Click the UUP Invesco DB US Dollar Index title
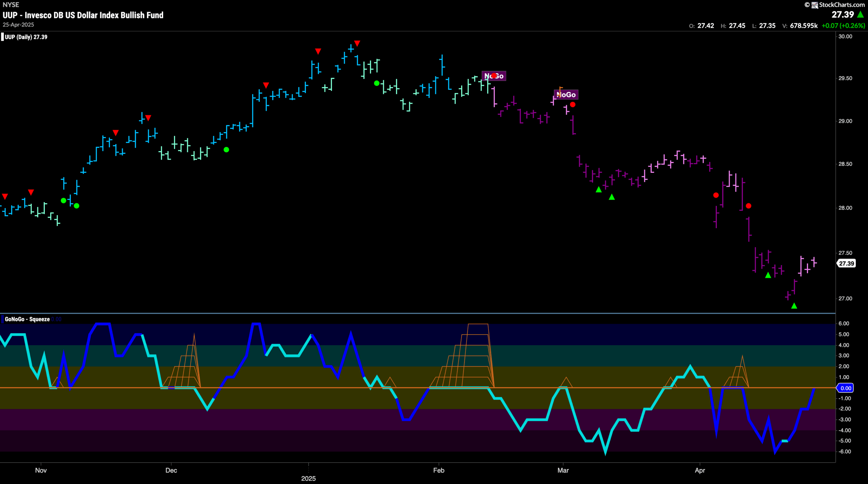This screenshot has width=868, height=484. pyautogui.click(x=83, y=15)
